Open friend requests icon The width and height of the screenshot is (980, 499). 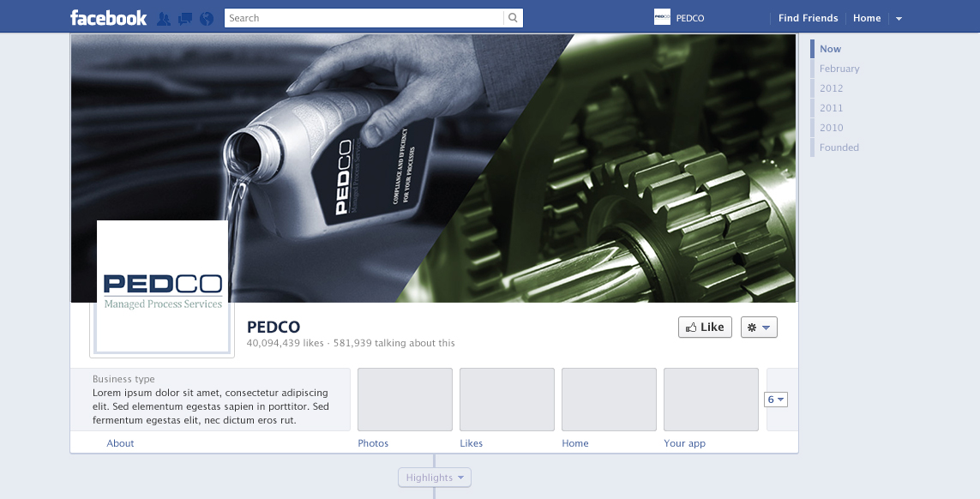[x=164, y=19]
